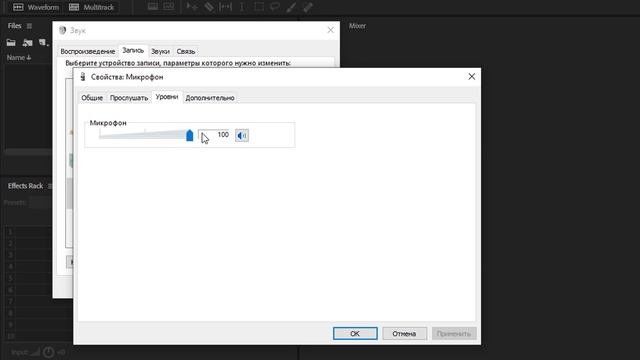Open Воспроизведение tab in Звук window

click(x=87, y=51)
